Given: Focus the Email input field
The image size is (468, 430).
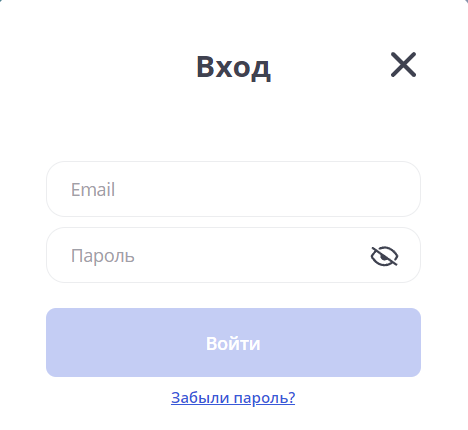Looking at the screenshot, I should click(x=233, y=189).
